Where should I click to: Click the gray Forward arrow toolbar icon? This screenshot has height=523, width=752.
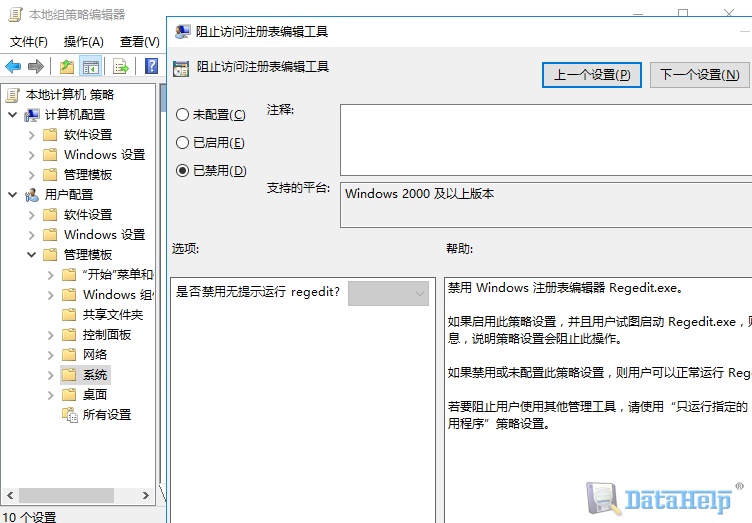[36, 66]
